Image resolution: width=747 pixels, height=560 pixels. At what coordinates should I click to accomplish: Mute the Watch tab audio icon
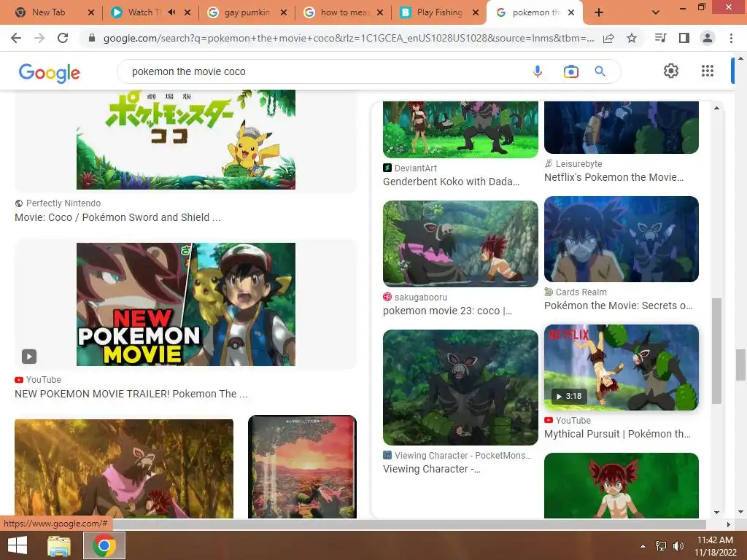pos(172,12)
